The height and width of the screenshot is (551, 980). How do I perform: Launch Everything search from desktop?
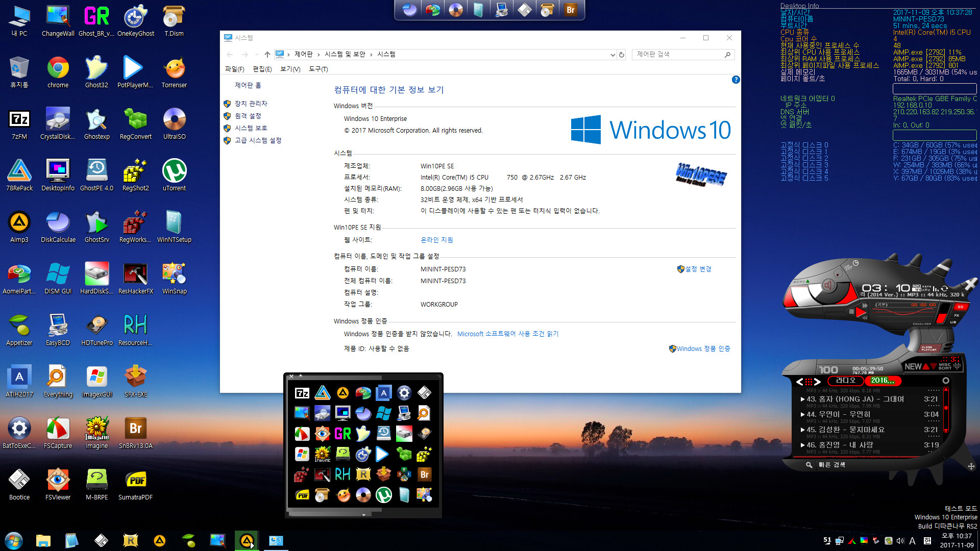click(x=58, y=382)
